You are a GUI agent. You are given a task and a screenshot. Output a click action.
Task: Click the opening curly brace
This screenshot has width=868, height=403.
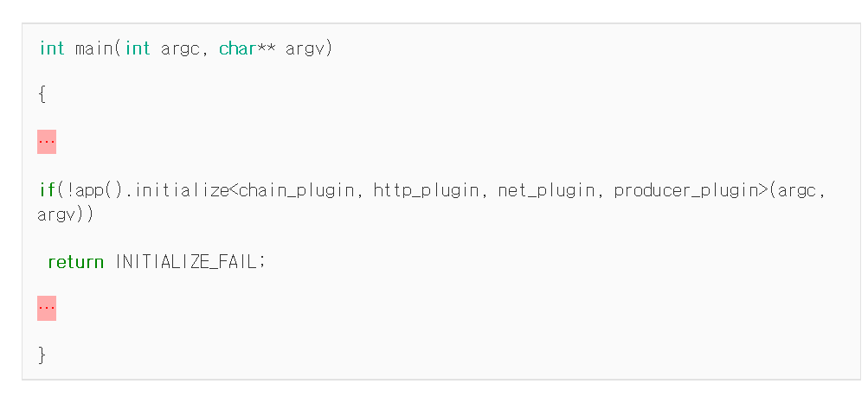point(42,95)
